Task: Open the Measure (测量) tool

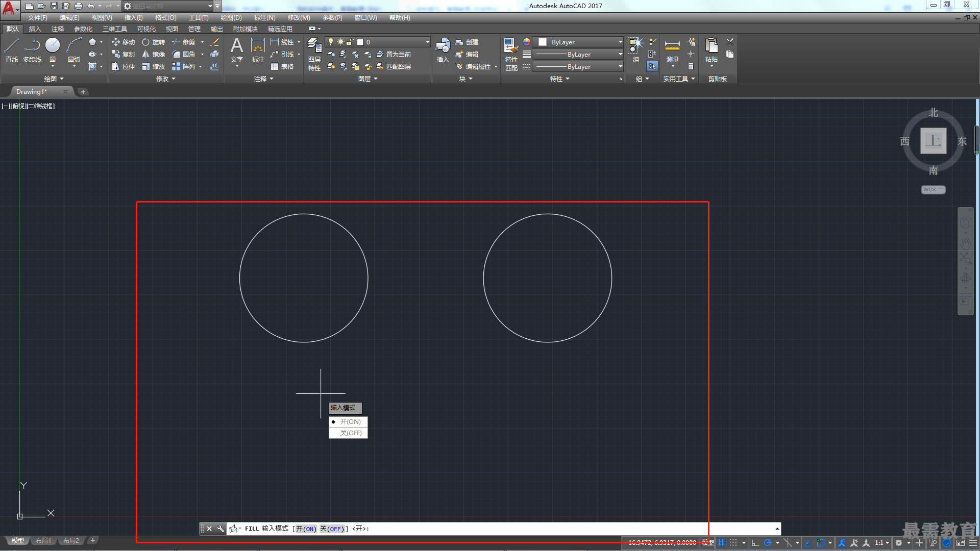Action: tap(672, 50)
